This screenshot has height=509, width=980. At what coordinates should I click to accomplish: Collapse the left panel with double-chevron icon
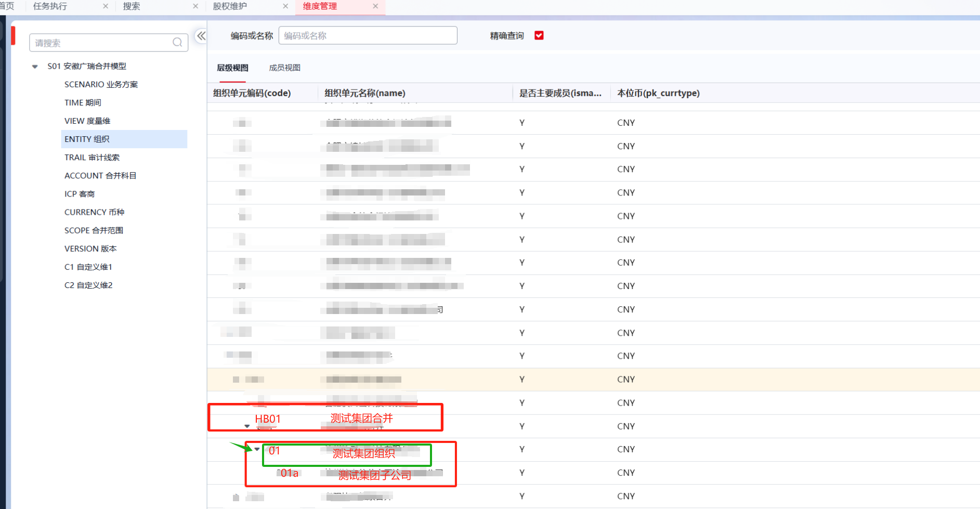coord(201,36)
